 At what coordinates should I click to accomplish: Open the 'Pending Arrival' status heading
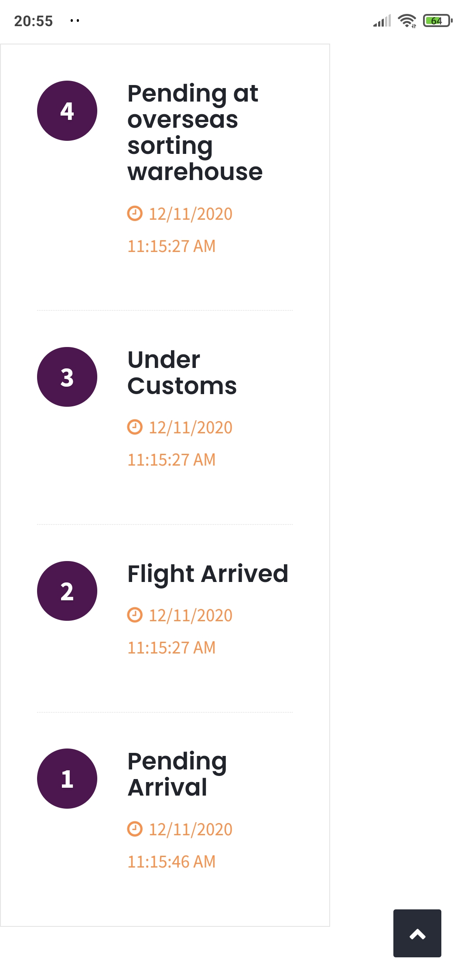point(177,774)
